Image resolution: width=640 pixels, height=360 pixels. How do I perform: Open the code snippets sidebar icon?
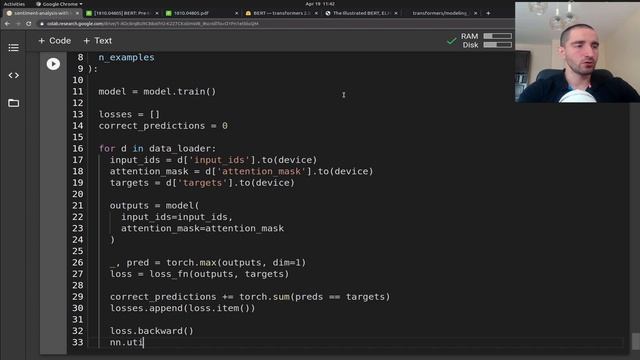click(13, 76)
